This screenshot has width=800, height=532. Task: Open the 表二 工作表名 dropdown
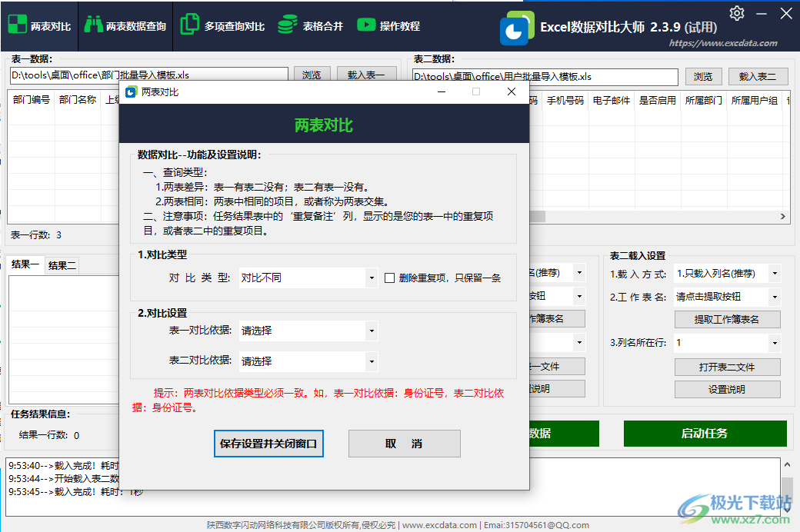click(x=775, y=297)
